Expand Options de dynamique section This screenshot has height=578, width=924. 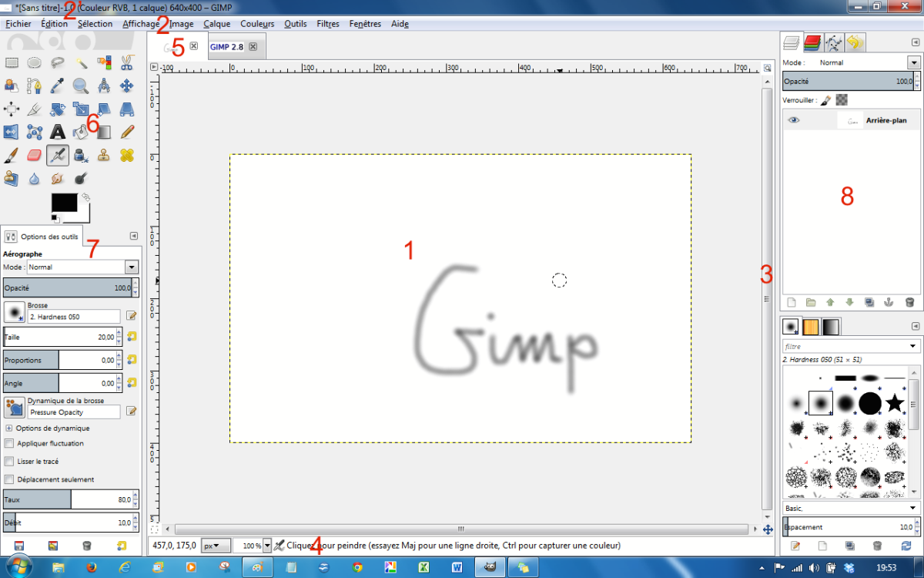(x=8, y=428)
